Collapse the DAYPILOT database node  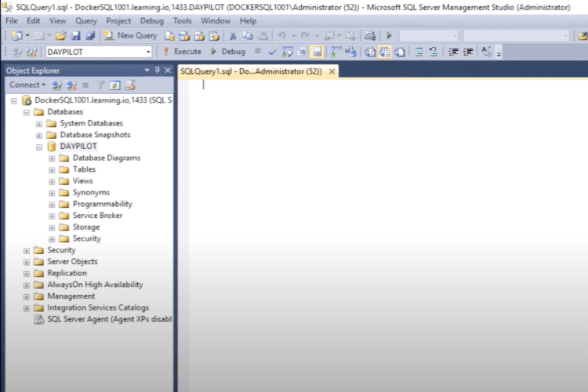tap(39, 147)
